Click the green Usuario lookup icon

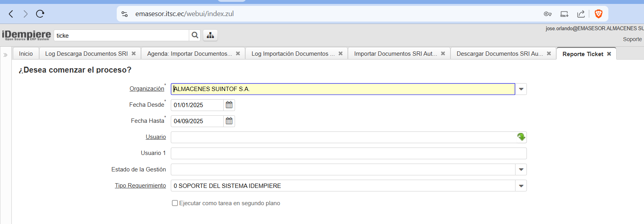521,137
